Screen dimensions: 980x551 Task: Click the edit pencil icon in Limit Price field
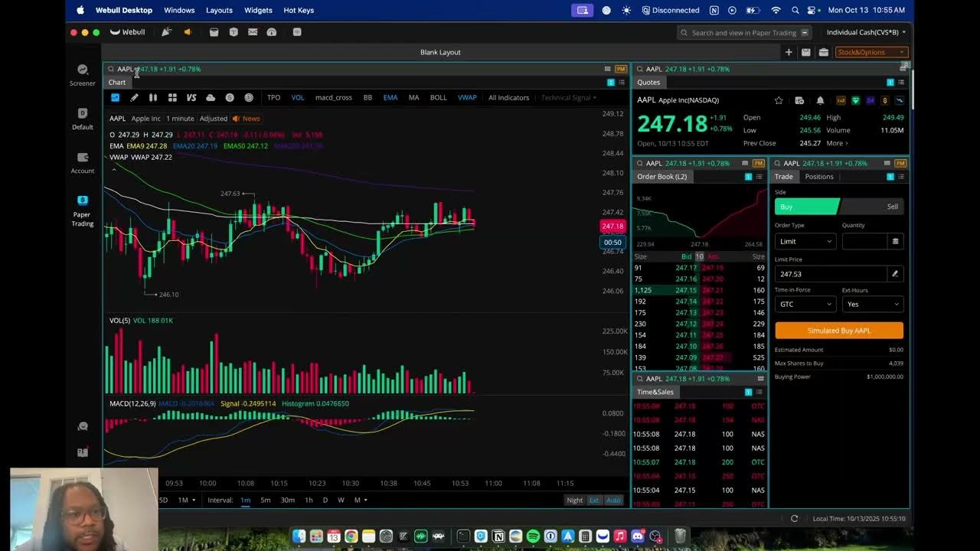point(894,273)
